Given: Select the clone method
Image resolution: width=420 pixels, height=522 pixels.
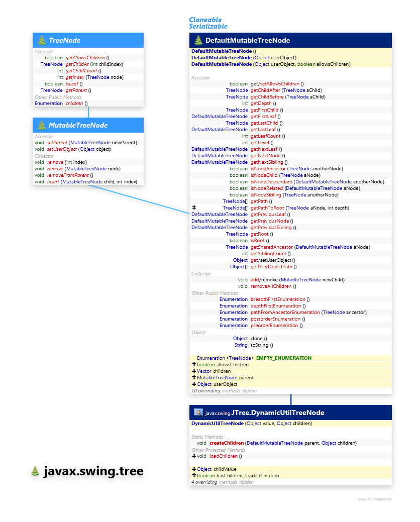Looking at the screenshot, I should click(256, 339).
